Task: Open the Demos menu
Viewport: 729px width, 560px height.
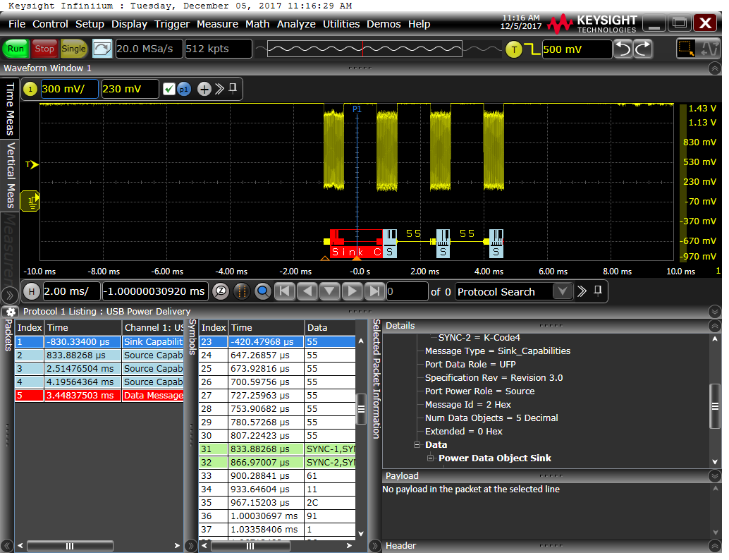Action: [384, 24]
